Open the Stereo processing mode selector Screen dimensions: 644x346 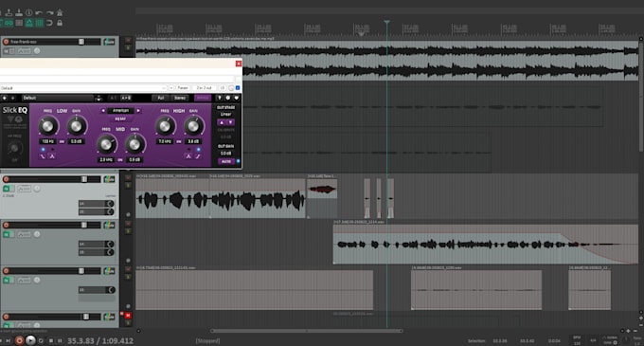click(x=180, y=98)
